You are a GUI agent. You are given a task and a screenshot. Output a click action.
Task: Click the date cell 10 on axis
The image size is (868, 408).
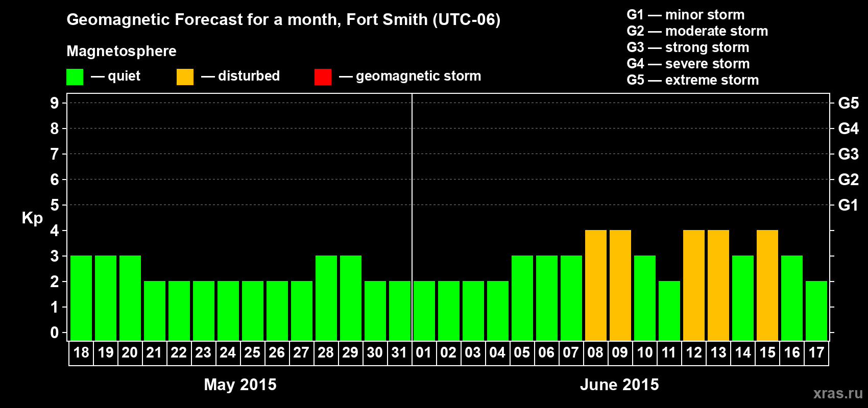tap(645, 353)
